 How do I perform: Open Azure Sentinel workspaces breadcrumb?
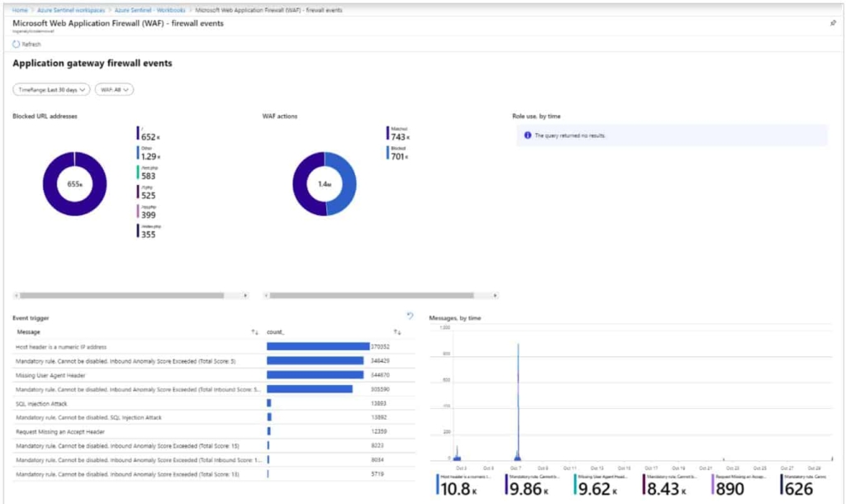pyautogui.click(x=71, y=10)
